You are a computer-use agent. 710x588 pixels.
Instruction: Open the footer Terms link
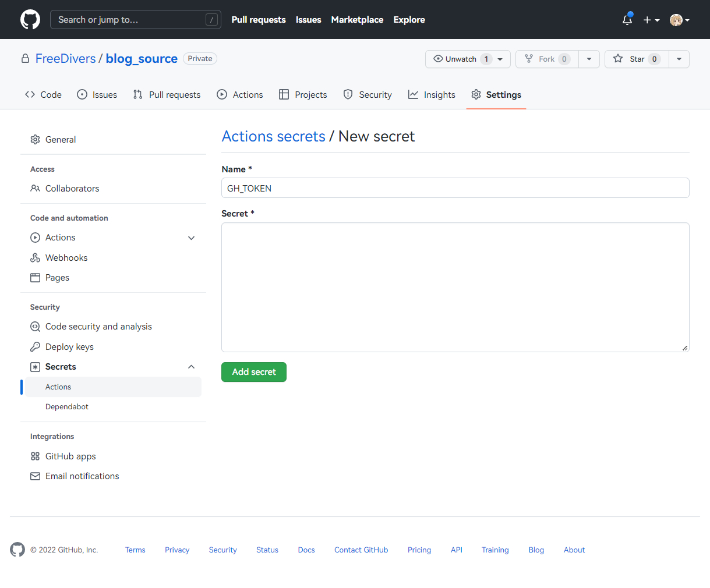[135, 550]
